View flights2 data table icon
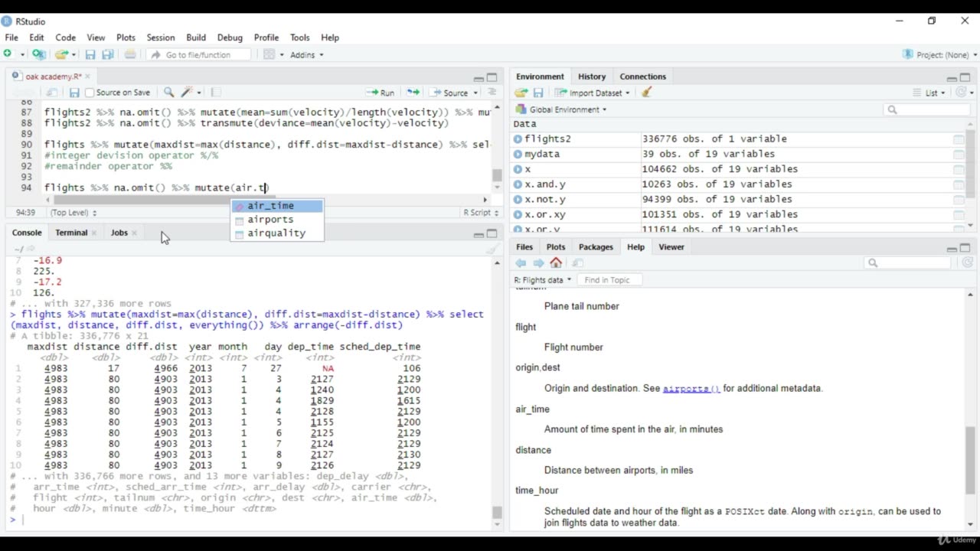Viewport: 980px width, 551px height. pos(959,139)
